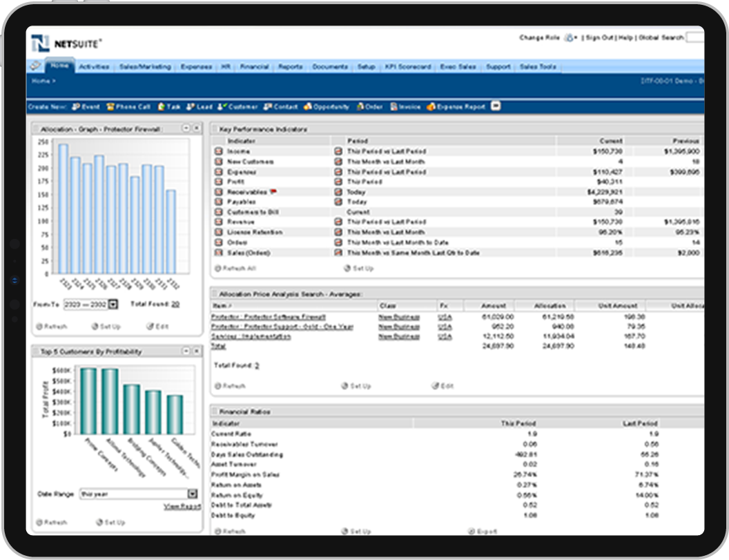Switch to the Reports tab
The height and width of the screenshot is (560, 729).
pyautogui.click(x=291, y=66)
